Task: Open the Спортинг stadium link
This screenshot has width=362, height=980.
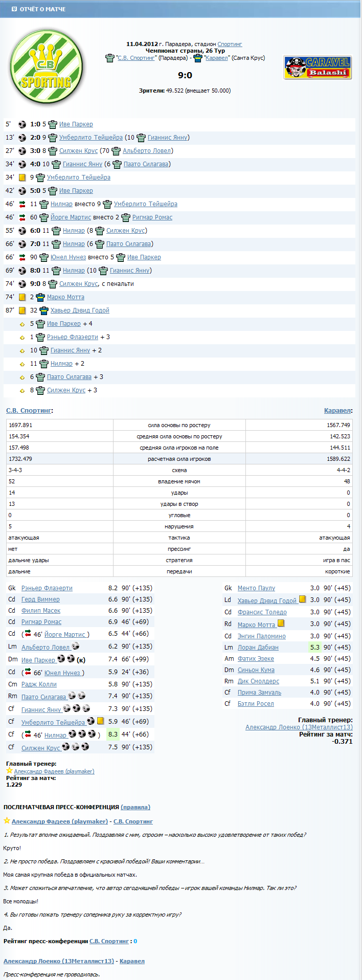Action: [230, 44]
